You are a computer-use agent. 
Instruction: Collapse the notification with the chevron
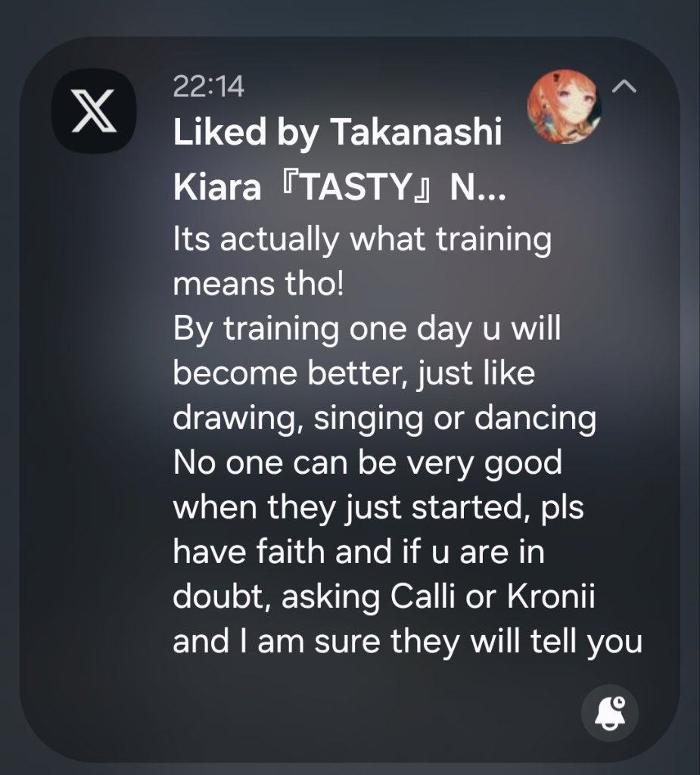[624, 88]
